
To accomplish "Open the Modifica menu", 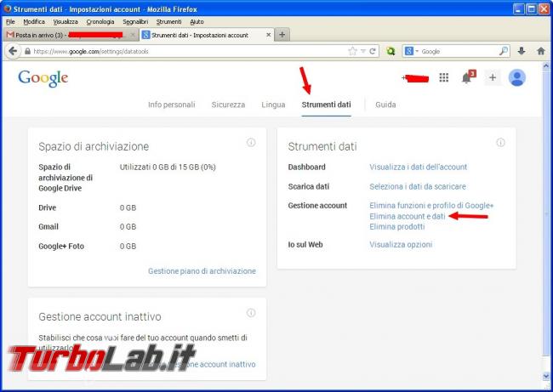I will click(x=34, y=22).
